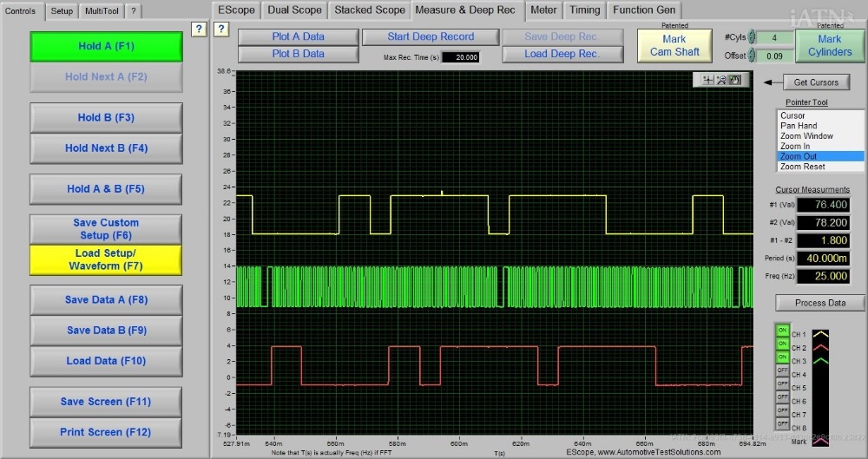Click the #Cyls value field
The height and width of the screenshot is (459, 868).
[774, 37]
